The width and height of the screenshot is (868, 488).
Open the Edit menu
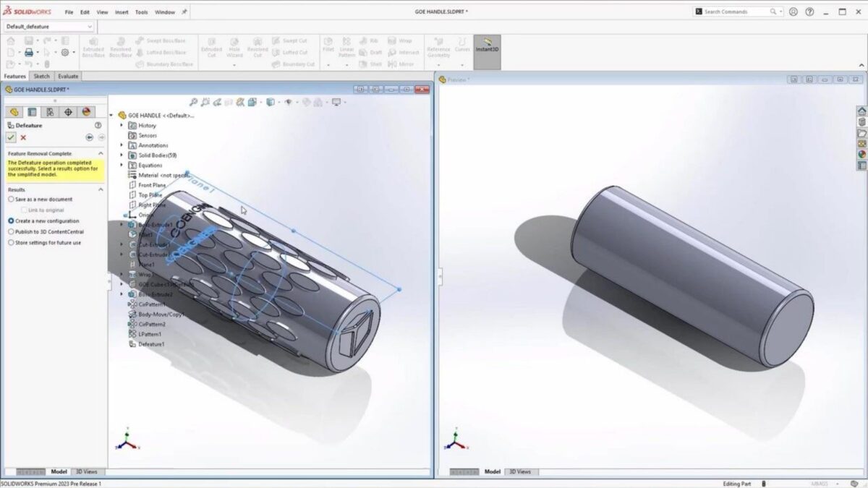[x=85, y=12]
